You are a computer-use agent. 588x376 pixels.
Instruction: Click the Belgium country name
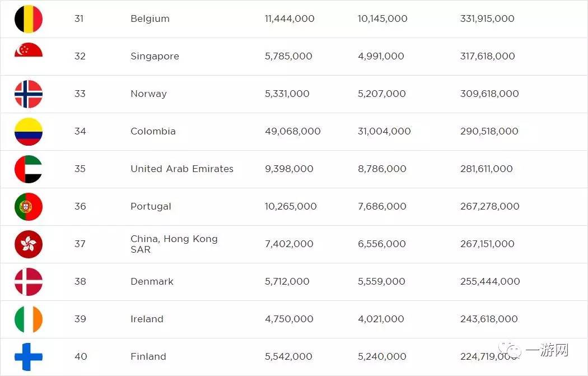[x=150, y=19]
